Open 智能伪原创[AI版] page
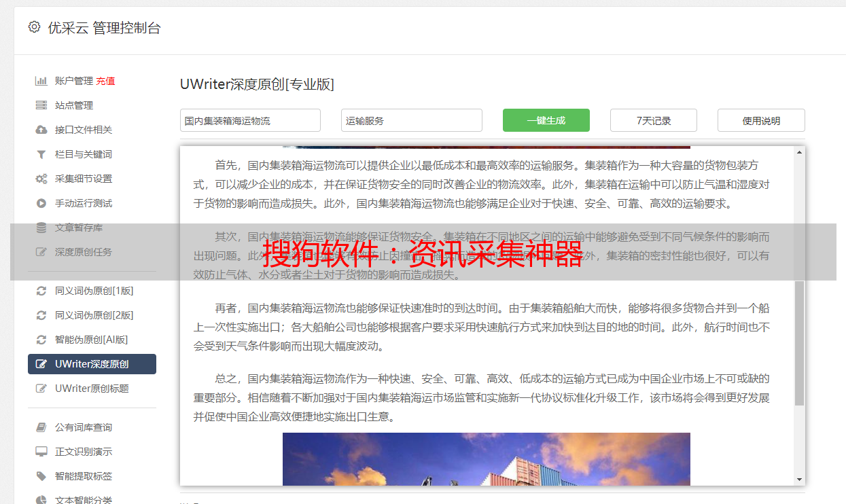Viewport: 846px width, 504px height. [x=92, y=340]
